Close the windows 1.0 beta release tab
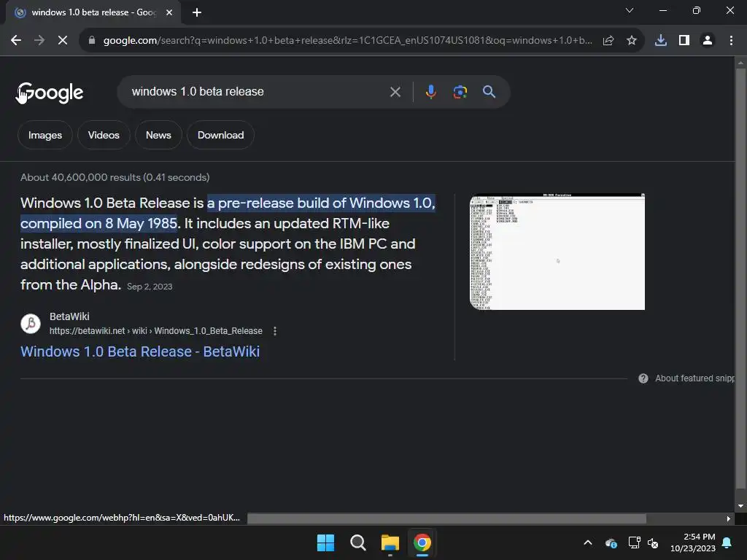Screen dimensions: 747x560 coord(169,12)
